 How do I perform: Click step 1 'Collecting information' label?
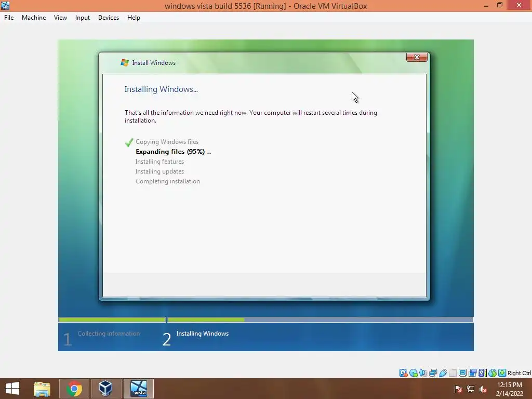[109, 334]
